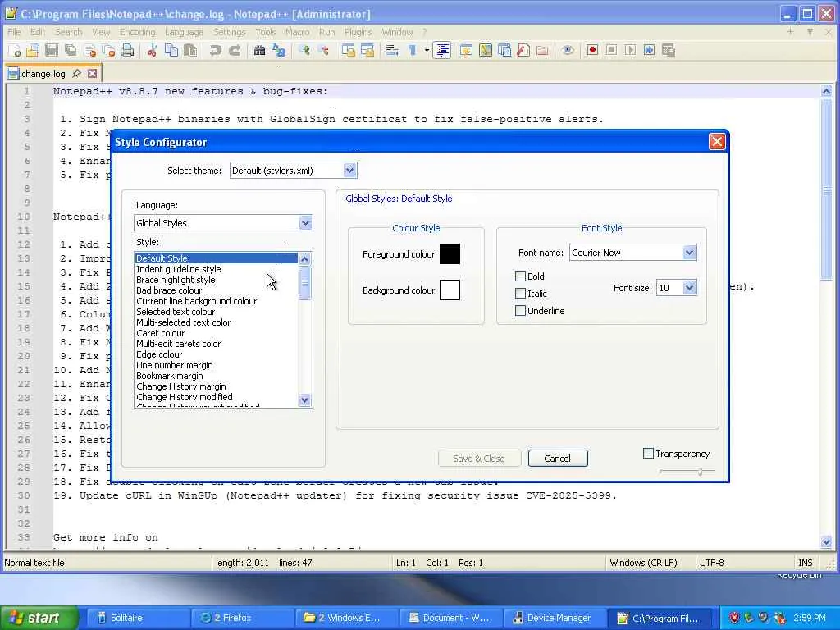Image resolution: width=840 pixels, height=630 pixels.
Task: Click the Print toolbar icon
Action: coord(127,50)
